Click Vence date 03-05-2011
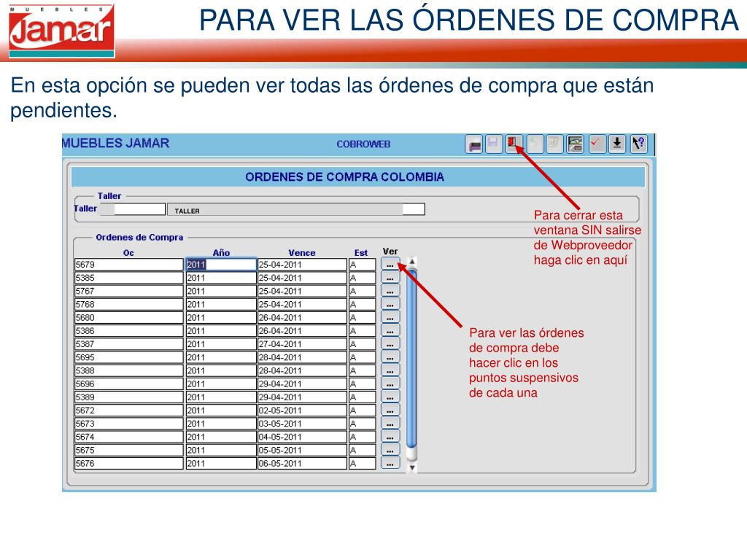Screen dimensions: 747x560 pyautogui.click(x=302, y=424)
